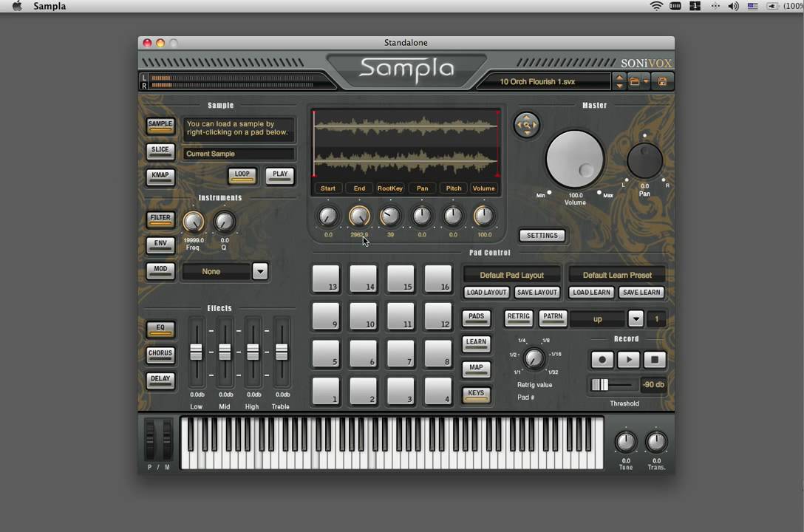Click the Threshold slider handle
The width and height of the screenshot is (804, 532).
click(x=600, y=384)
